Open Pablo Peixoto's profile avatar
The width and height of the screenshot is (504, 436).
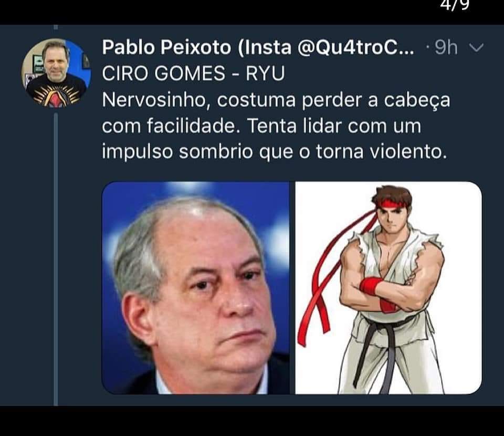[56, 73]
